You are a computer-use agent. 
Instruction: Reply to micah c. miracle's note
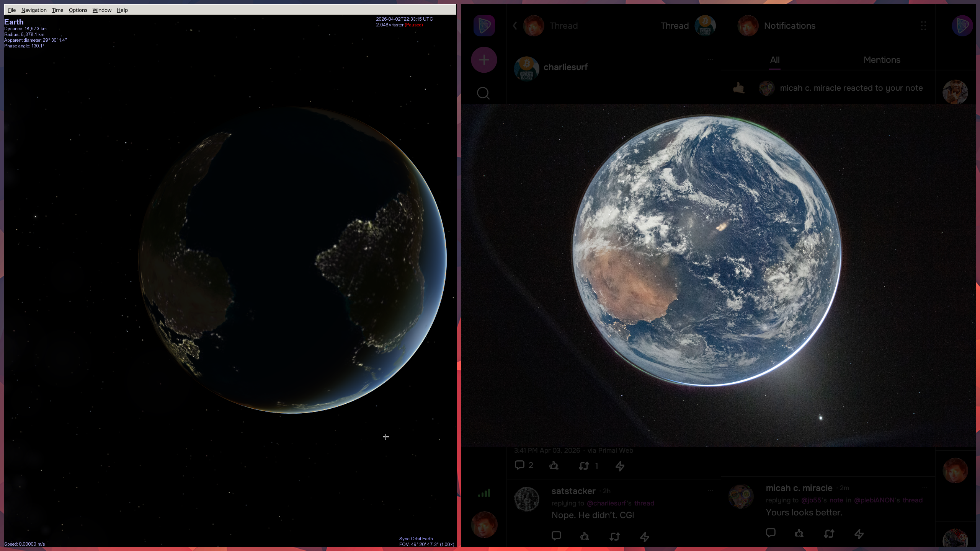click(x=771, y=533)
